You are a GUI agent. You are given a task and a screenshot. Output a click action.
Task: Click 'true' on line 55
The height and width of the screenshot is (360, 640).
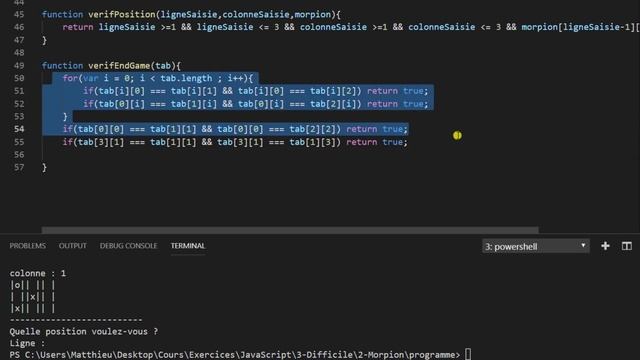pos(392,142)
